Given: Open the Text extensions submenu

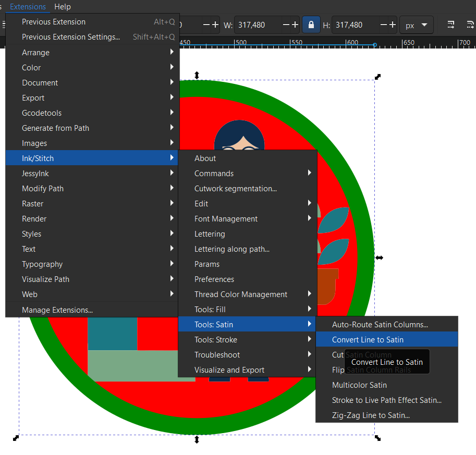Looking at the screenshot, I should pos(92,249).
